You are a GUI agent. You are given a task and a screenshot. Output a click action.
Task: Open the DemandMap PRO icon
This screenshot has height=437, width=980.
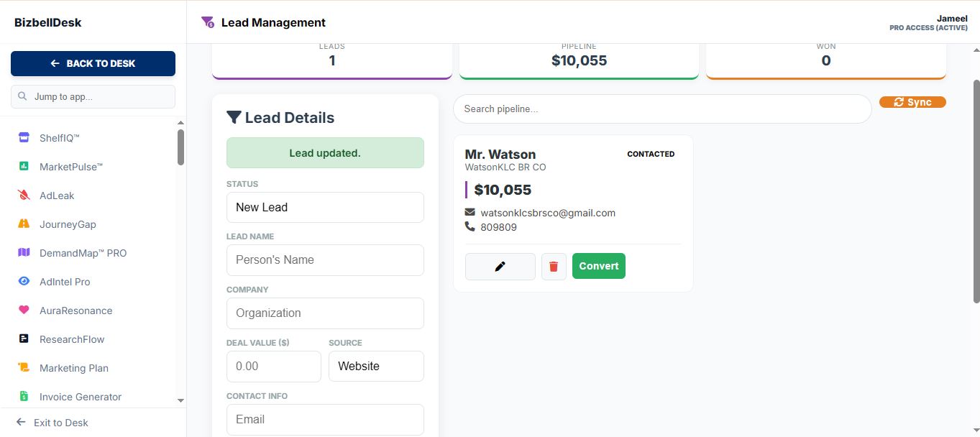click(x=23, y=252)
